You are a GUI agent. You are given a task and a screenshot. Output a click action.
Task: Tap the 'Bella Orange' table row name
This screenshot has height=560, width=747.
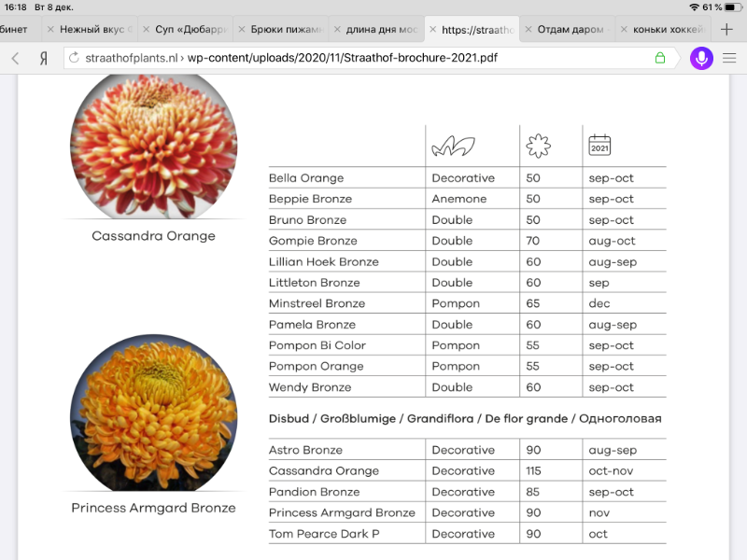(306, 178)
